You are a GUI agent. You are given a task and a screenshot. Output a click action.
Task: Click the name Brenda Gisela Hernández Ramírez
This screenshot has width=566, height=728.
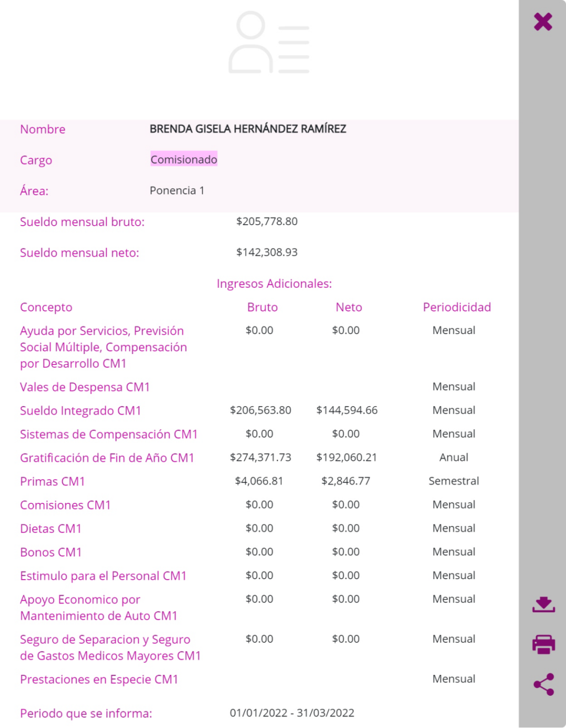[248, 129]
